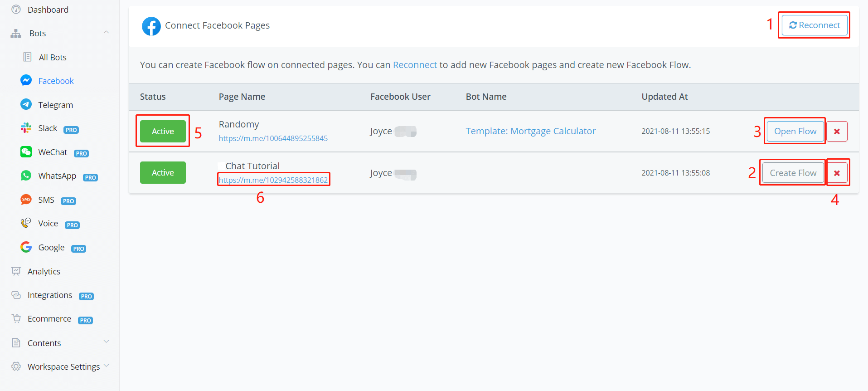Click the Bots hierarchy icon

pyautogui.click(x=16, y=34)
